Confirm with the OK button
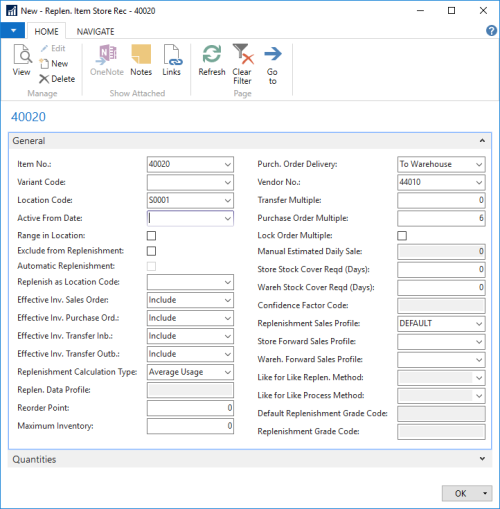Screen dimensions: 500x509 (x=460, y=493)
